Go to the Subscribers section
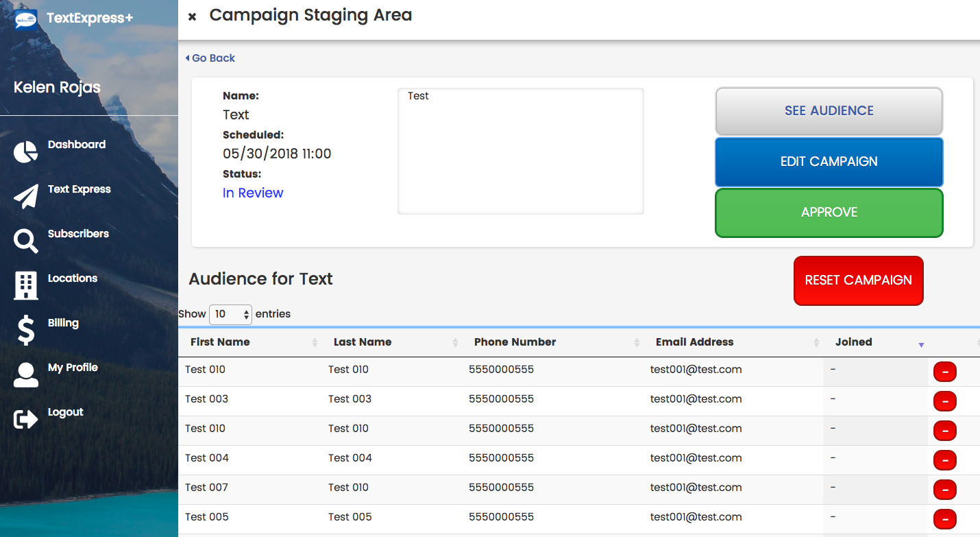 click(78, 234)
